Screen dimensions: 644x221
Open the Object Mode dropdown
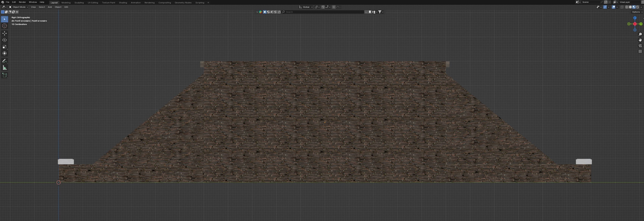pos(19,7)
